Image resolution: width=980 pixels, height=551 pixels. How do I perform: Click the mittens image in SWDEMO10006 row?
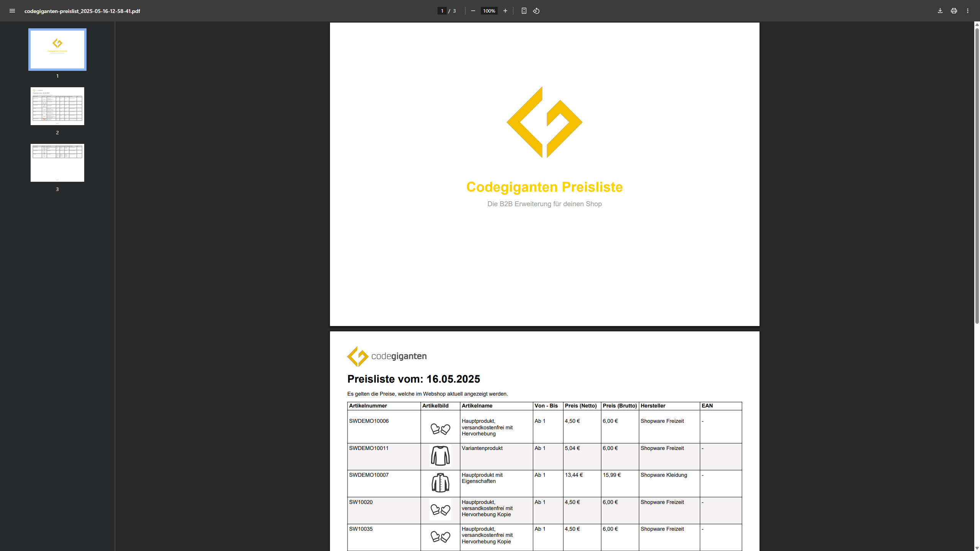pyautogui.click(x=440, y=429)
